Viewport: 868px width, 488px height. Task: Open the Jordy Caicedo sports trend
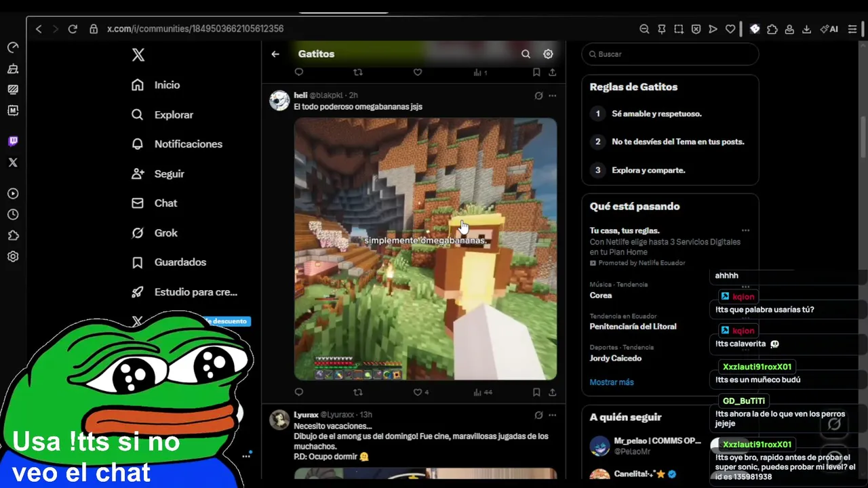tap(615, 358)
